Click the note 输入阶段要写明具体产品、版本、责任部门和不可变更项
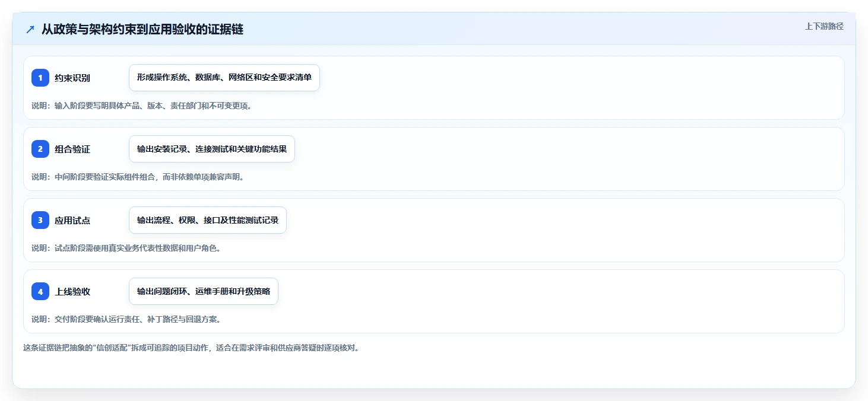This screenshot has width=868, height=401. (141, 106)
